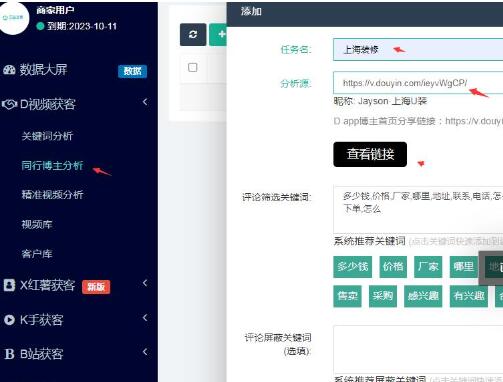This screenshot has width=503, height=382.
Task: Open the 关键词分析 submenu item
Action: click(x=47, y=136)
